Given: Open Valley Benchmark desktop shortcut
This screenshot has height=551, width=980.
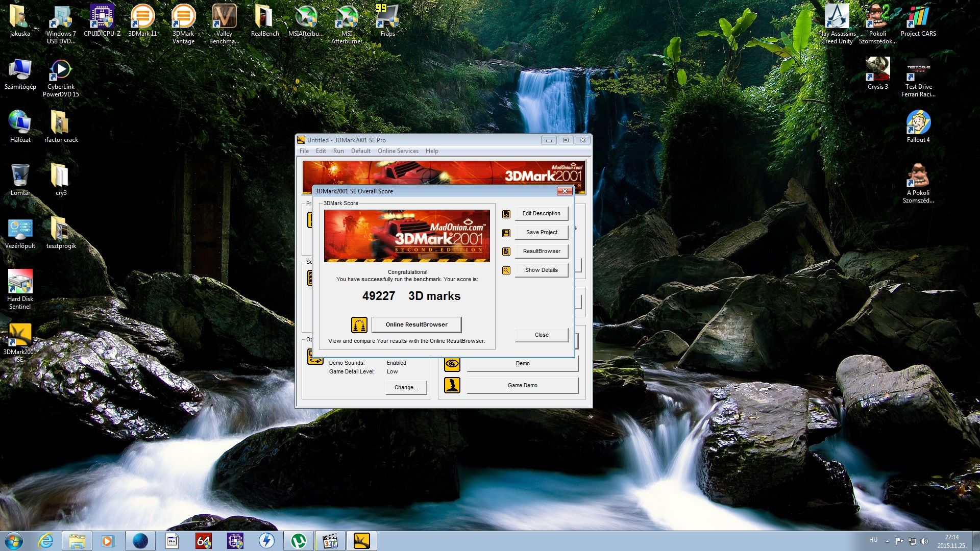Looking at the screenshot, I should click(x=224, y=24).
